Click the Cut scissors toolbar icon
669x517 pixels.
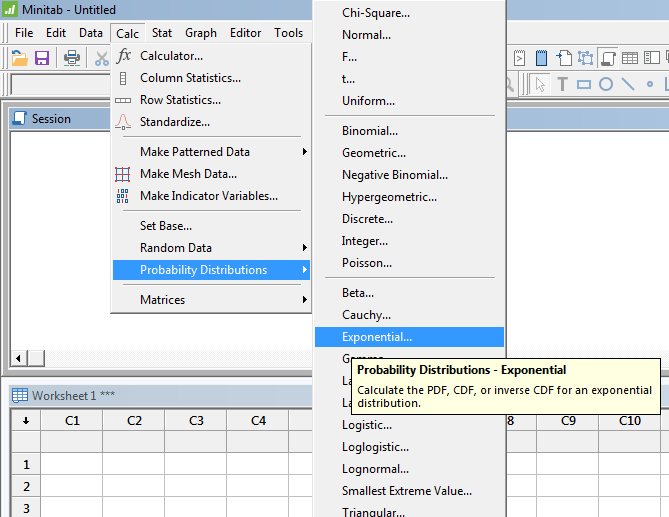(x=101, y=58)
